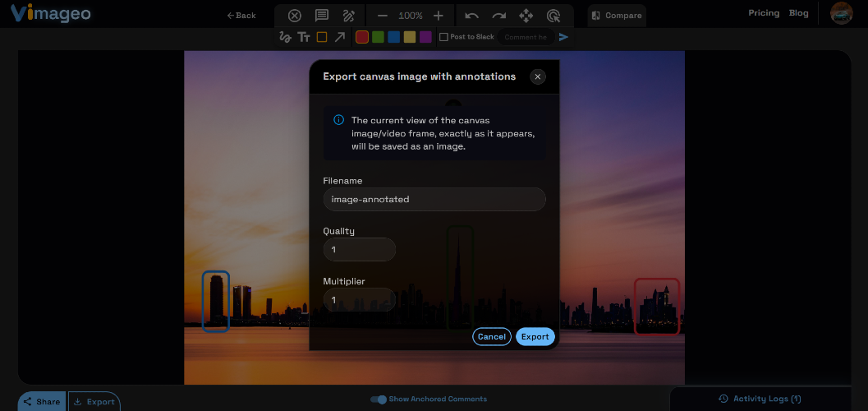
Task: Go to the Blog link
Action: coord(799,13)
